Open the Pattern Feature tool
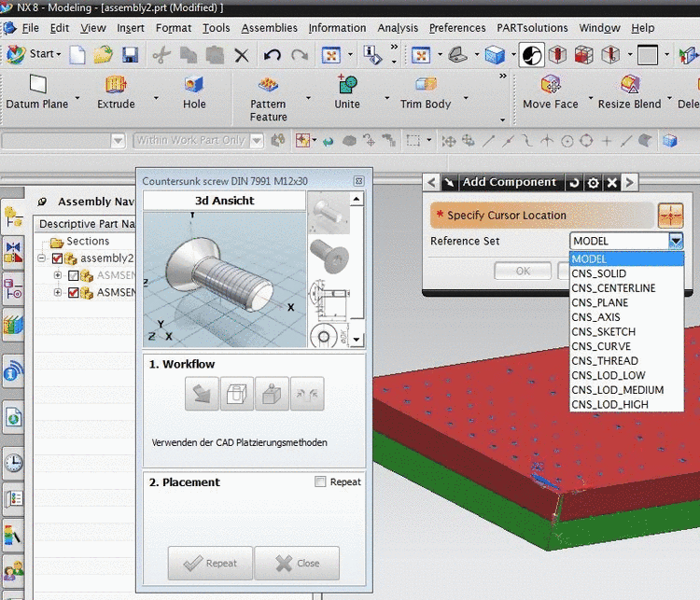Image resolution: width=700 pixels, height=600 pixels. (268, 86)
